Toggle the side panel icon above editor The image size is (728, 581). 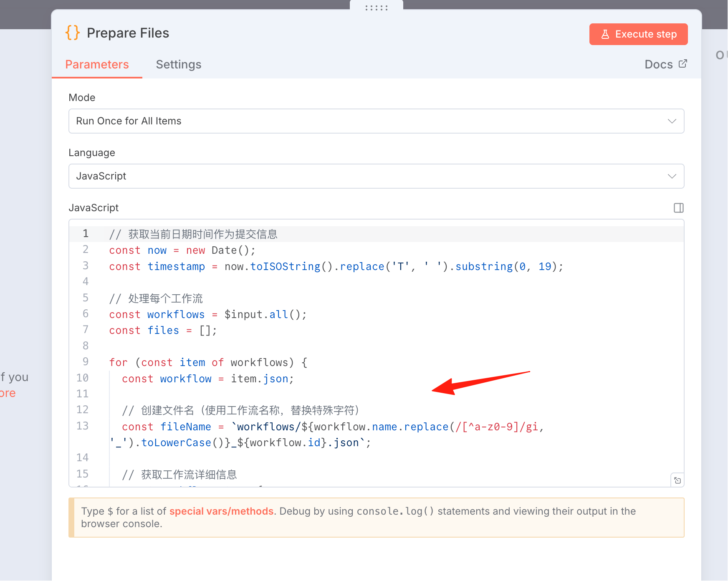pyautogui.click(x=678, y=208)
